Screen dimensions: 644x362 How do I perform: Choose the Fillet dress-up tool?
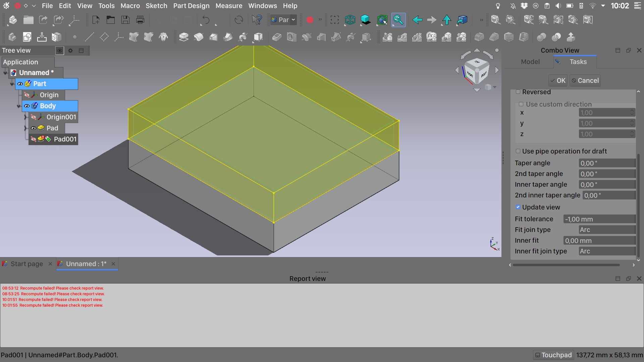click(x=479, y=37)
